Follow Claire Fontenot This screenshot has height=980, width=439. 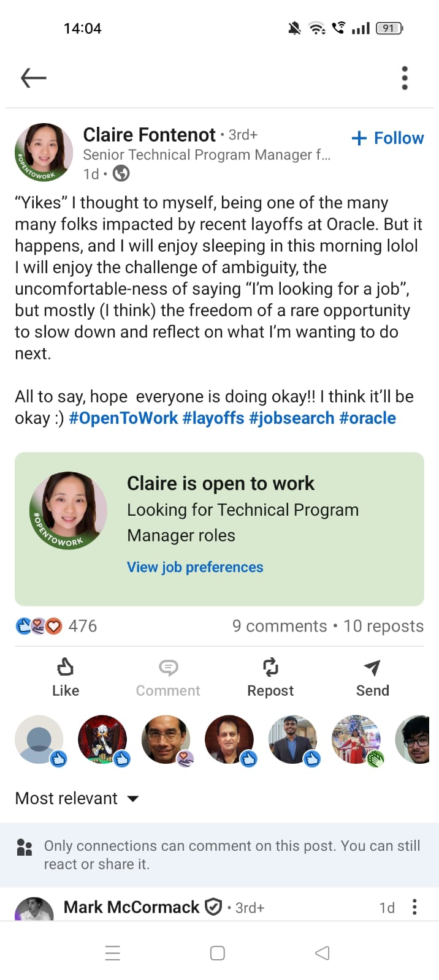point(388,138)
